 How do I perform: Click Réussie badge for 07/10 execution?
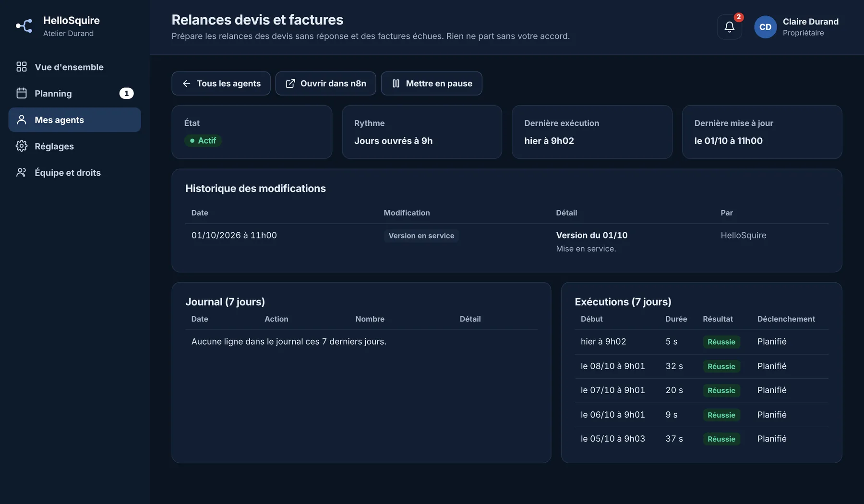(721, 390)
